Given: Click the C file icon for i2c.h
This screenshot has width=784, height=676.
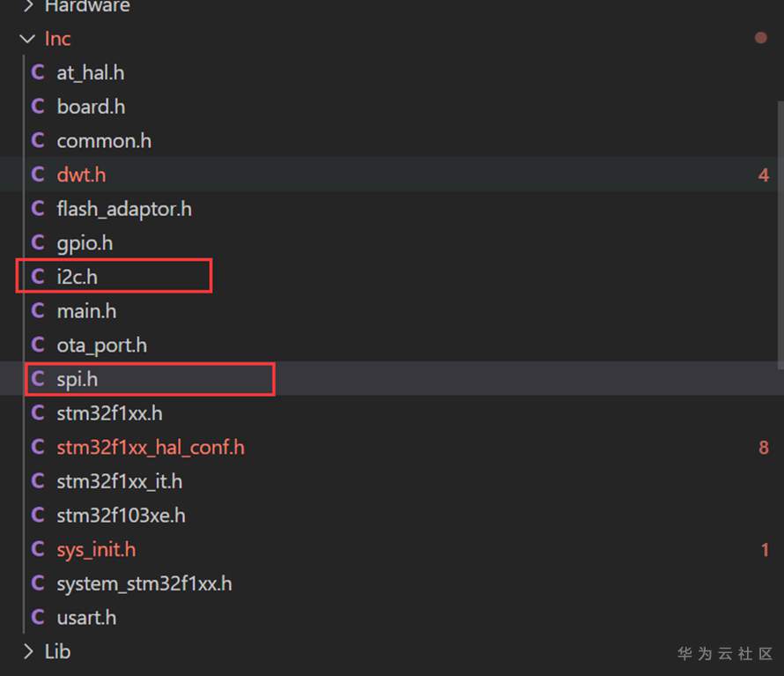Looking at the screenshot, I should [x=38, y=277].
